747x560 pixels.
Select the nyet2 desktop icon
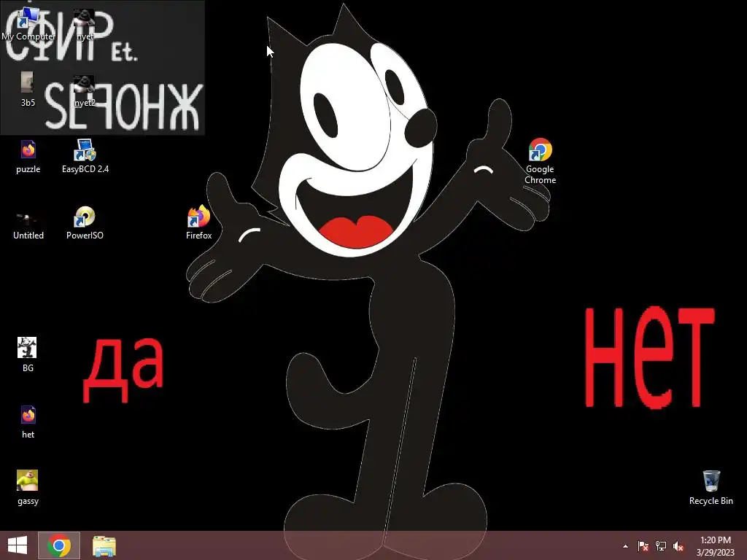click(x=85, y=90)
